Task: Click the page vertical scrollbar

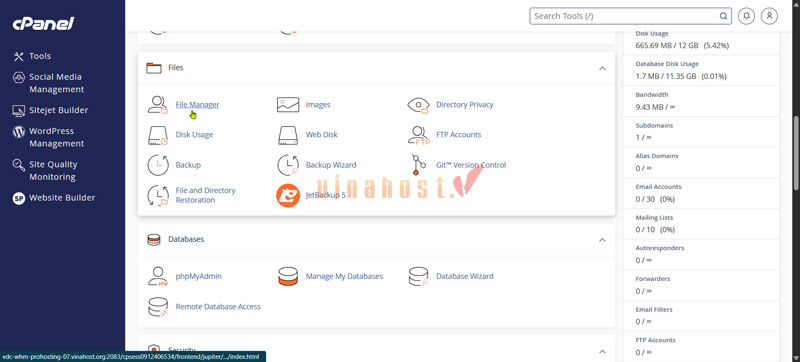Action: (x=796, y=153)
